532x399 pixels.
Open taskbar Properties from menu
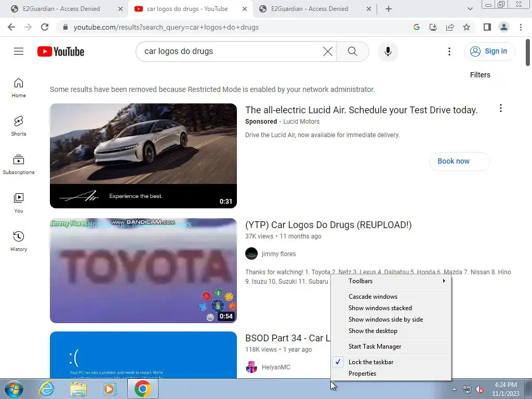click(x=391, y=374)
